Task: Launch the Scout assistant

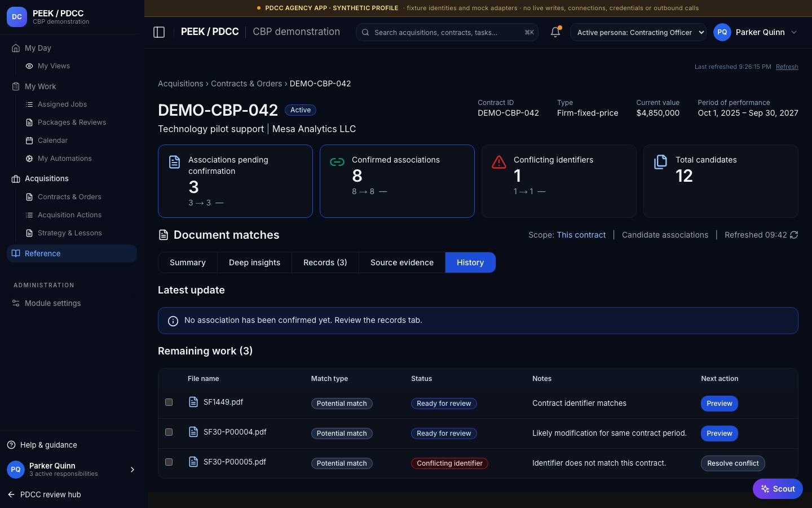Action: (x=778, y=489)
